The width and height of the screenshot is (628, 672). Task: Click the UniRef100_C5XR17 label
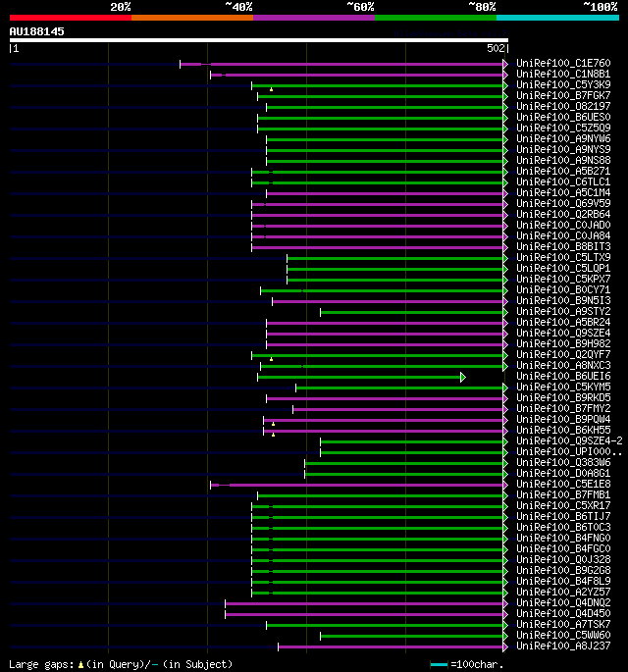pyautogui.click(x=563, y=505)
